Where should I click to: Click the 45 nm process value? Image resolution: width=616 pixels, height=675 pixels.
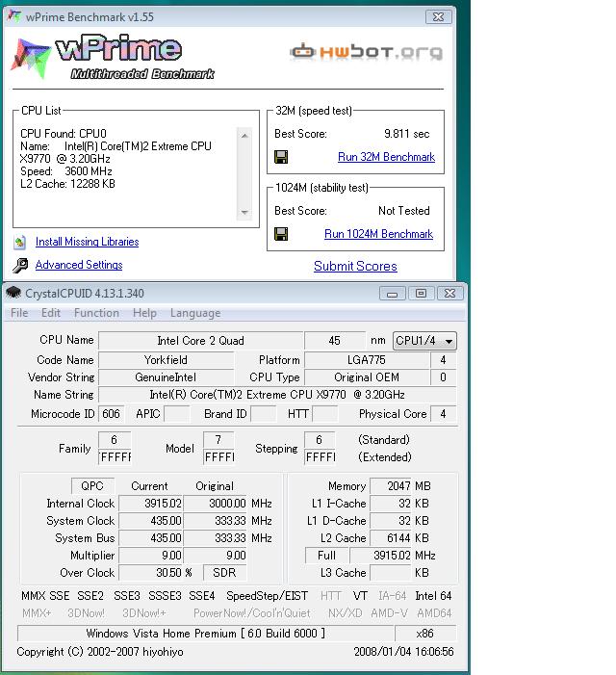click(335, 341)
